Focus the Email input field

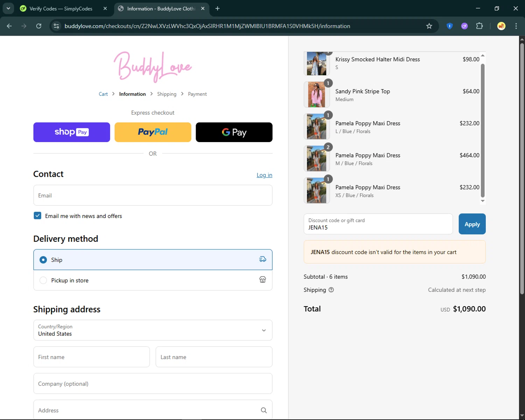coord(153,195)
